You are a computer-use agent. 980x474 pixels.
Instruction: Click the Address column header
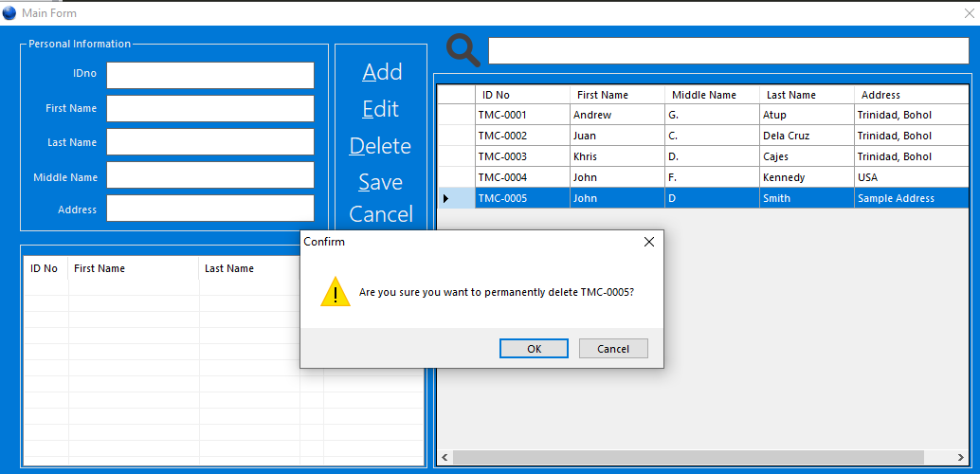pos(912,95)
